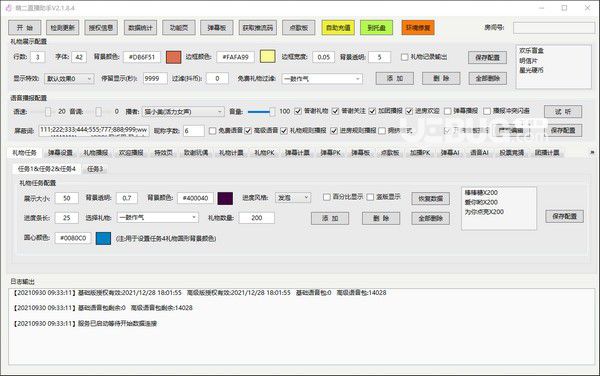The image size is (600, 376).
Task: Select 欢乐盲盒 in the gift list
Action: [532, 50]
